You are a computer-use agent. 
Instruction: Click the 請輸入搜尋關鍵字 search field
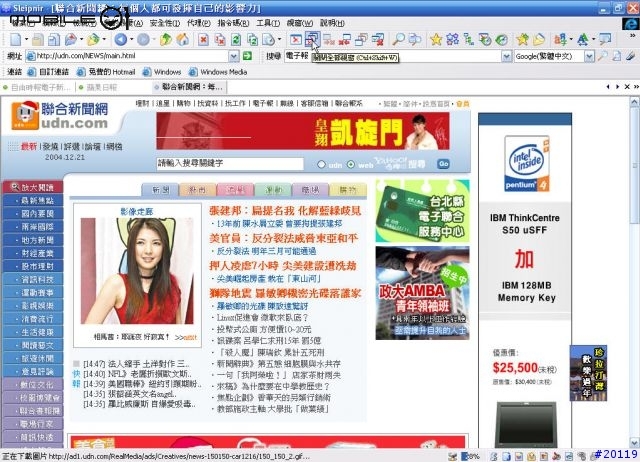230,164
